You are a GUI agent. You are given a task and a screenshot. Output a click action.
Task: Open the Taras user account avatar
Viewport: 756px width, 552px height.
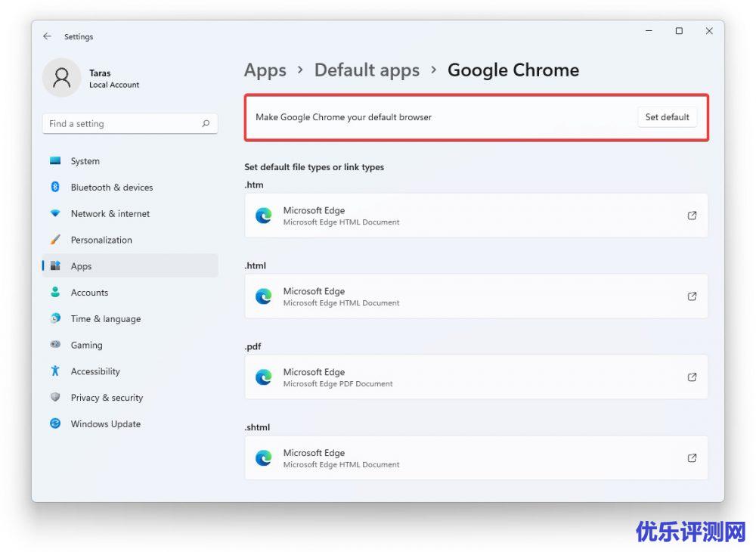(62, 78)
